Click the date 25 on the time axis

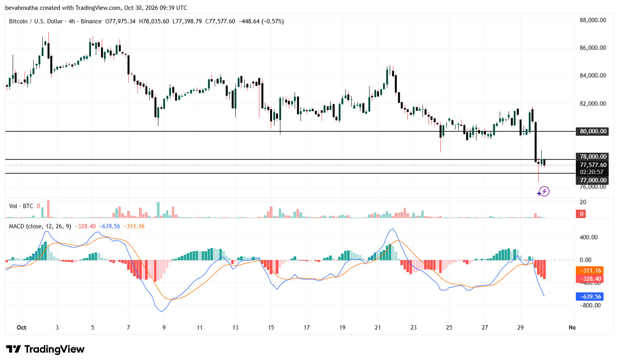coord(449,328)
